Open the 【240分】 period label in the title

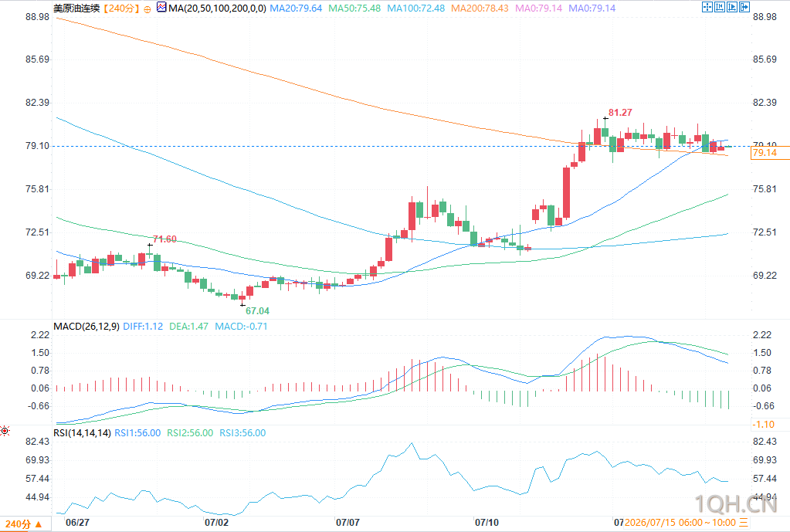coord(121,8)
